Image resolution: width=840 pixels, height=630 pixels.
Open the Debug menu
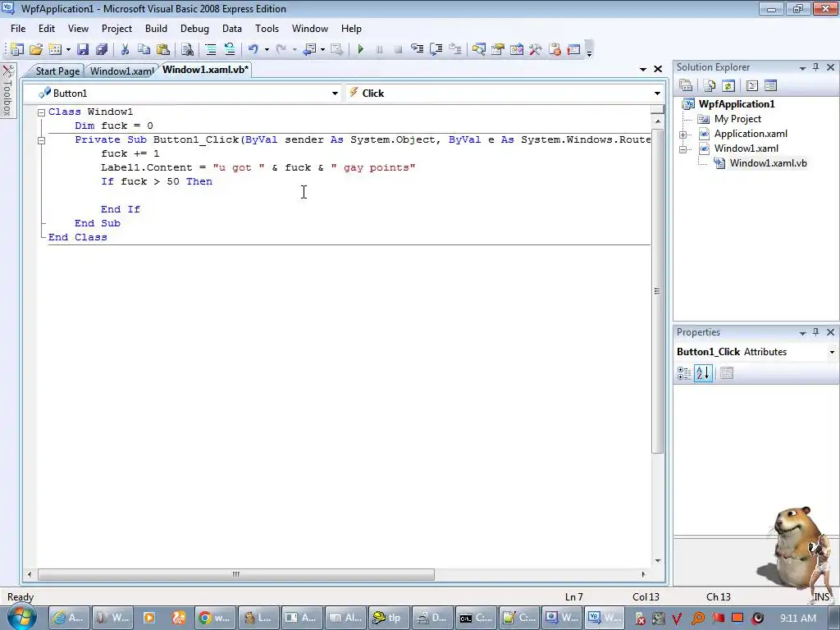[x=194, y=29]
